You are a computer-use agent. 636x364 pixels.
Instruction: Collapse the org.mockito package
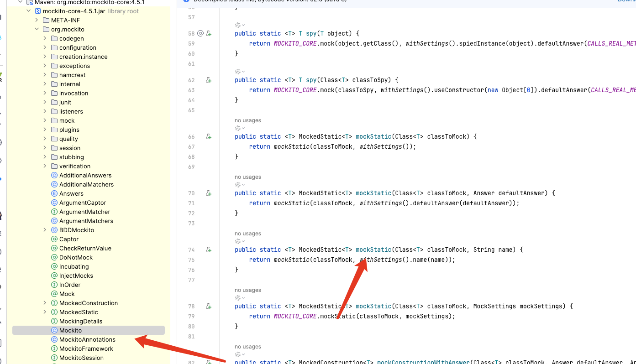37,29
